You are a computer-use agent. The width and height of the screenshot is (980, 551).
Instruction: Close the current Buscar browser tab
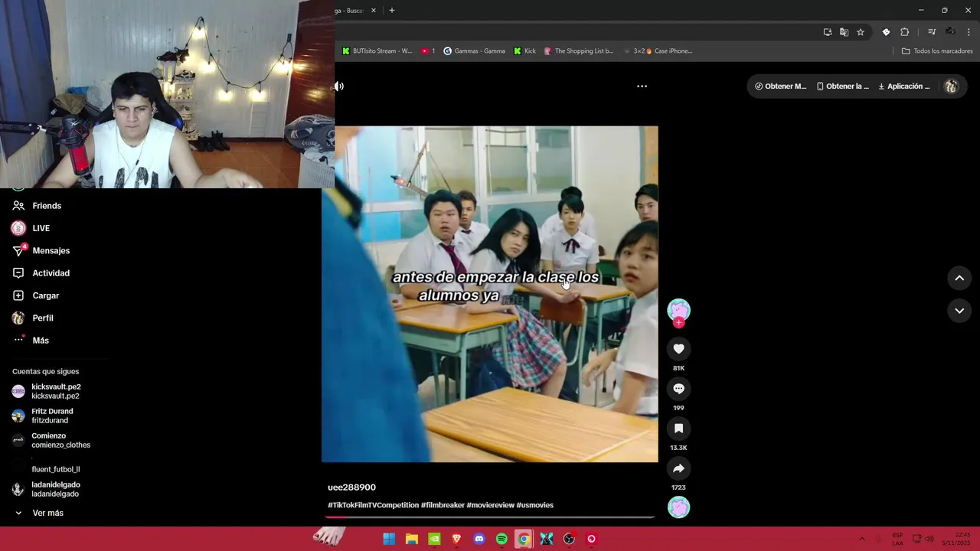pos(374,11)
